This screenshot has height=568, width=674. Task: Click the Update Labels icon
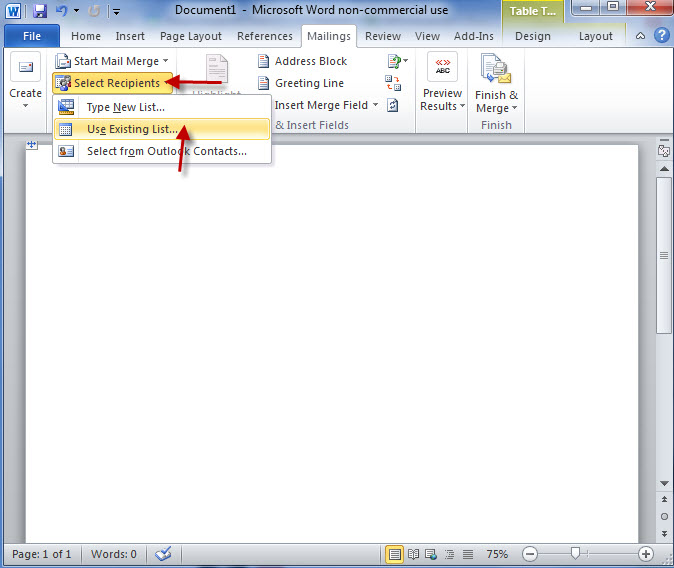tap(392, 105)
